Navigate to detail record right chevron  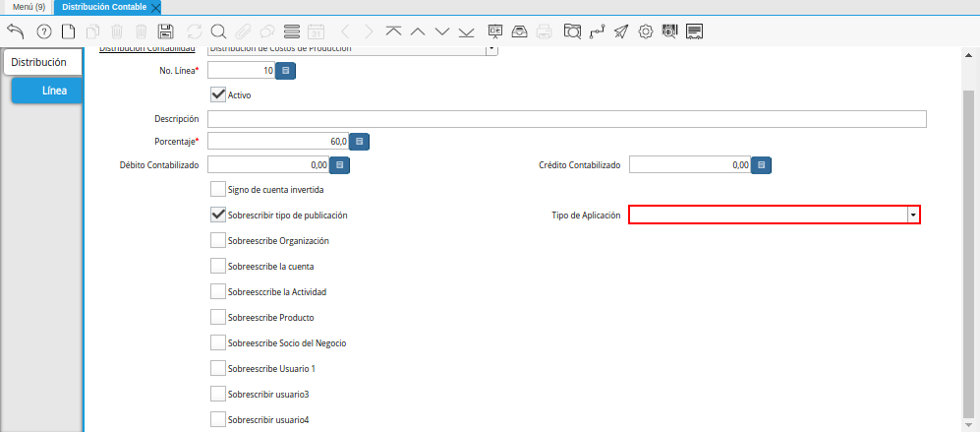pyautogui.click(x=369, y=31)
